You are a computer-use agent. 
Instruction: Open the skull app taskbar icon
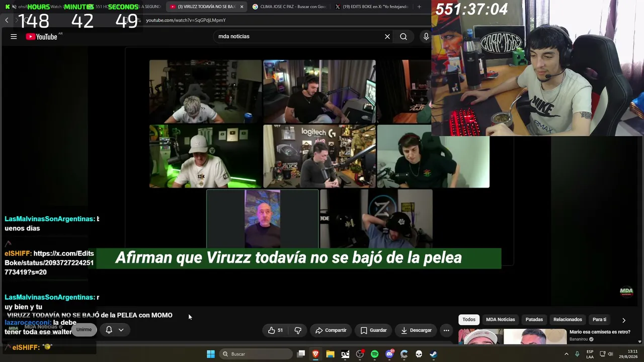tap(419, 354)
